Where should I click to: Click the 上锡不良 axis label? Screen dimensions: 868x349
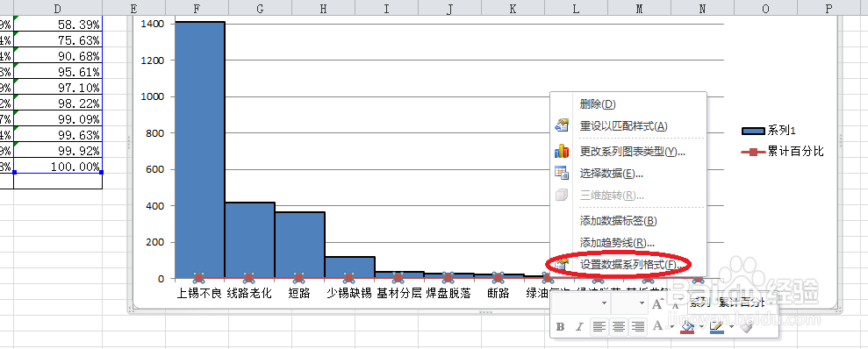[x=199, y=294]
